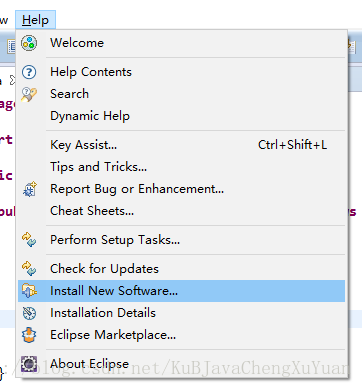This screenshot has height=388, width=362.
Task: Click the Welcome globe icon
Action: [29, 43]
